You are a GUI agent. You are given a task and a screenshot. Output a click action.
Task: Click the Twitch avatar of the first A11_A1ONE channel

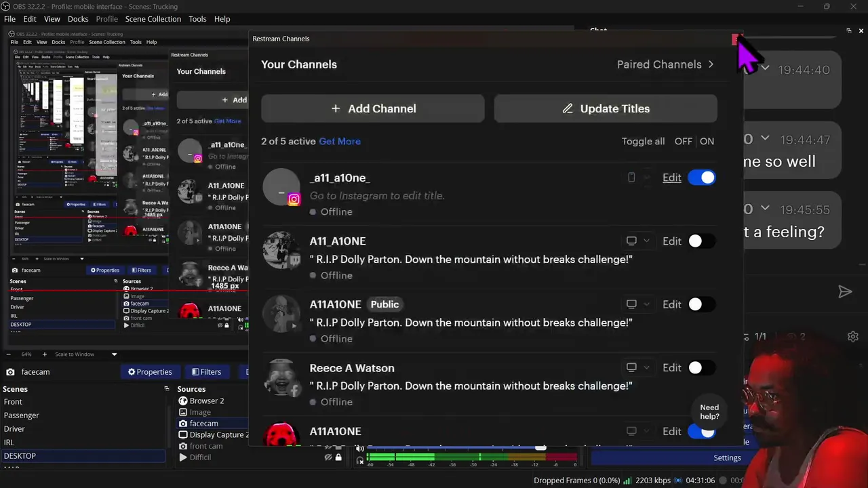click(x=281, y=250)
